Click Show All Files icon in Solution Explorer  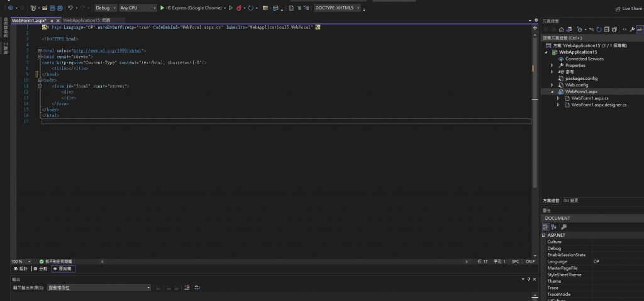614,29
